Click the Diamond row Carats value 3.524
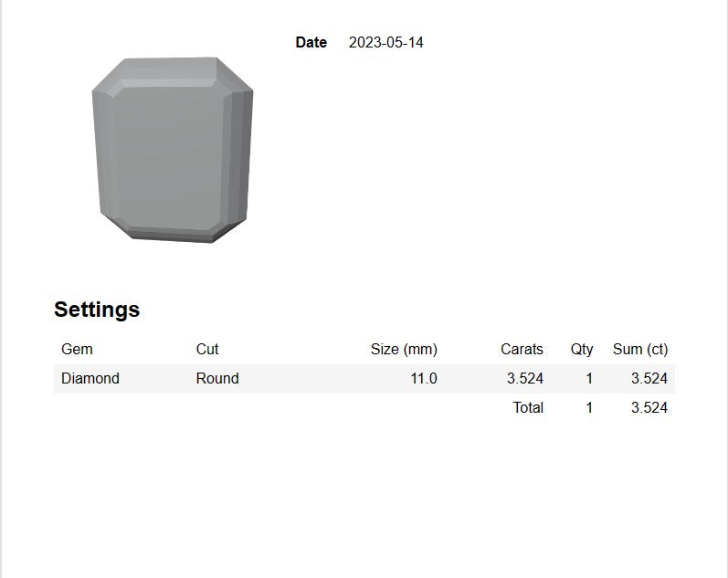This screenshot has height=578, width=728. 525,378
